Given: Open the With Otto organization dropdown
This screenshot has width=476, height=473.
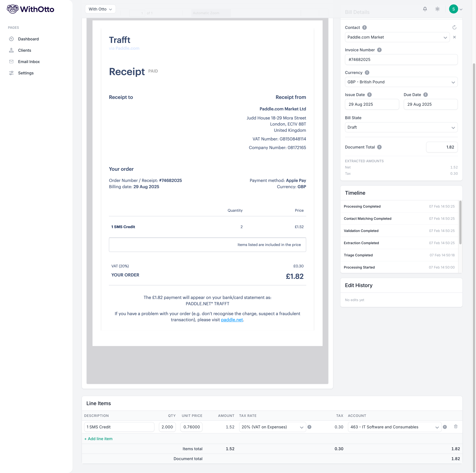Looking at the screenshot, I should [x=100, y=9].
